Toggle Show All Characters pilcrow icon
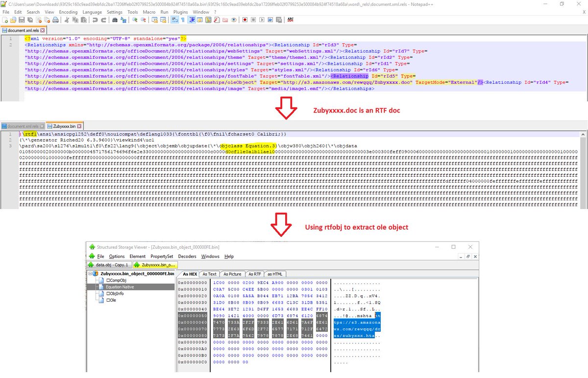588x378 pixels. (x=183, y=20)
